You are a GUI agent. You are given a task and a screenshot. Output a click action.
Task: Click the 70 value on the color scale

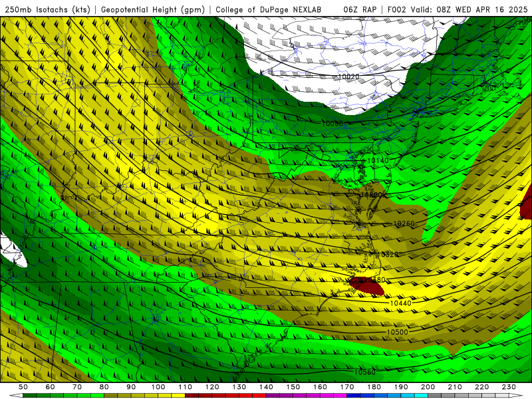click(77, 387)
